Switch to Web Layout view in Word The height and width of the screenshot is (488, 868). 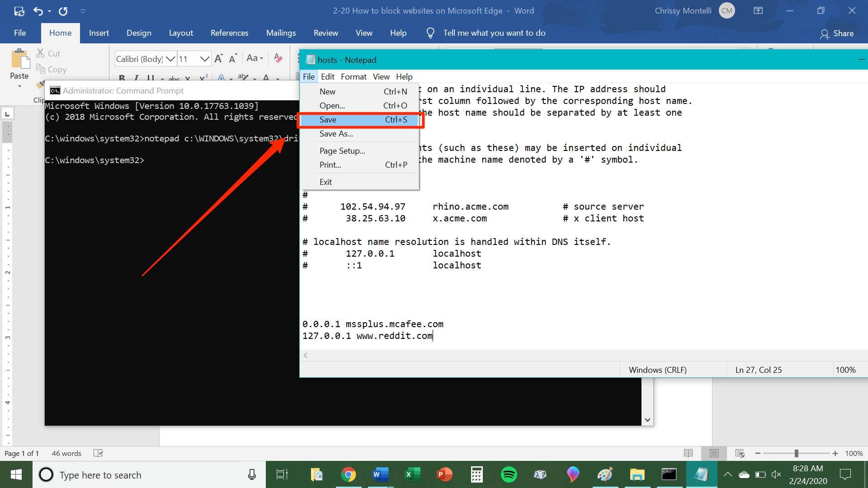click(x=740, y=453)
